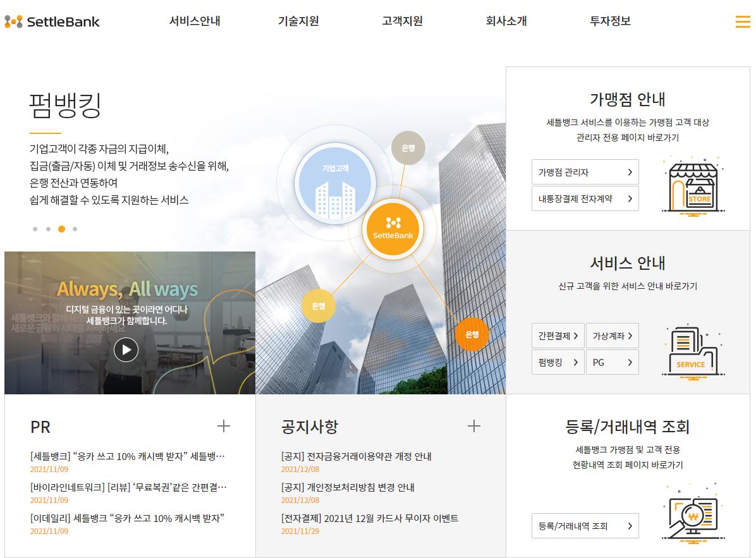Open 회사소개 menu

506,21
